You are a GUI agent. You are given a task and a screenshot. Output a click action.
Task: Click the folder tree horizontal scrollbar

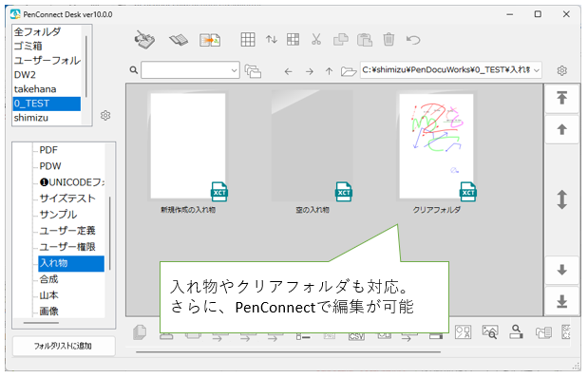pyautogui.click(x=41, y=323)
